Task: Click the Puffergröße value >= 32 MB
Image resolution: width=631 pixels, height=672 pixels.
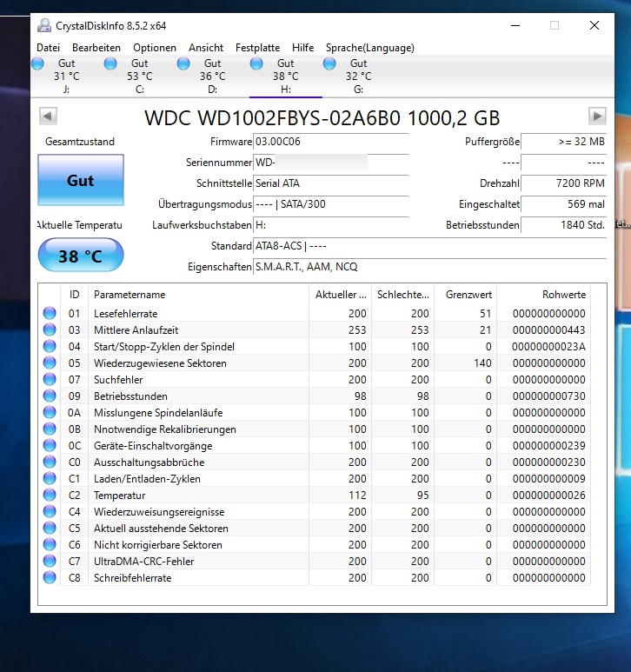Action: pyautogui.click(x=564, y=142)
